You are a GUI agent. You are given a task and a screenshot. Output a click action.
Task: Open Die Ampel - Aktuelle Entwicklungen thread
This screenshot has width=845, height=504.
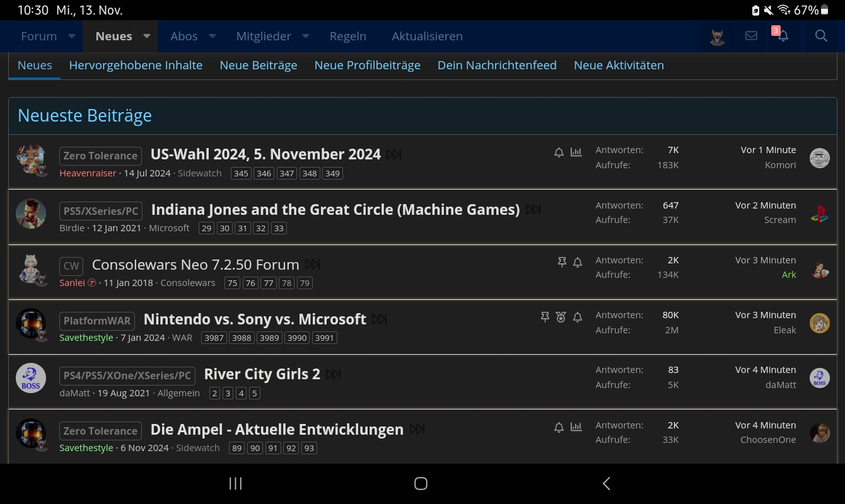[x=277, y=430]
